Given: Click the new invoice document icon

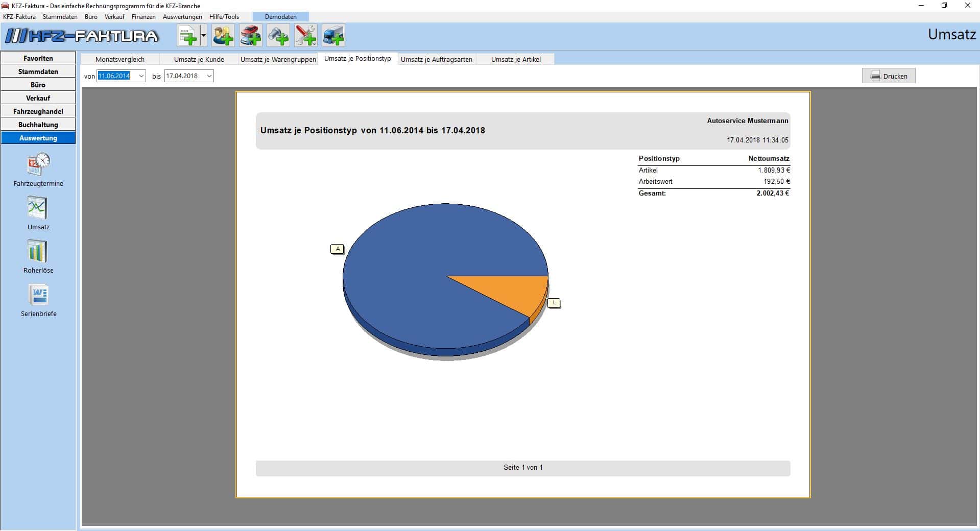Looking at the screenshot, I should [187, 36].
